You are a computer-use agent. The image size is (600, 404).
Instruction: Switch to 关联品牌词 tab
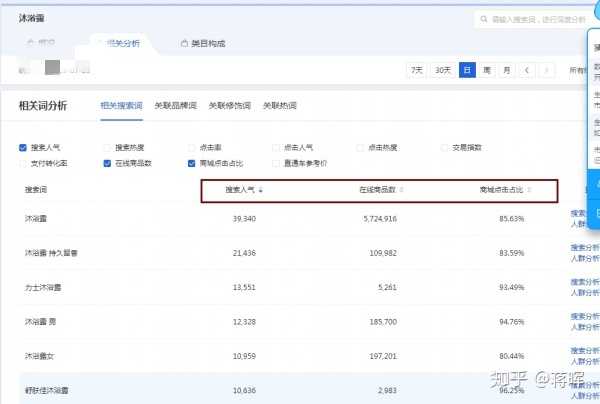point(175,105)
